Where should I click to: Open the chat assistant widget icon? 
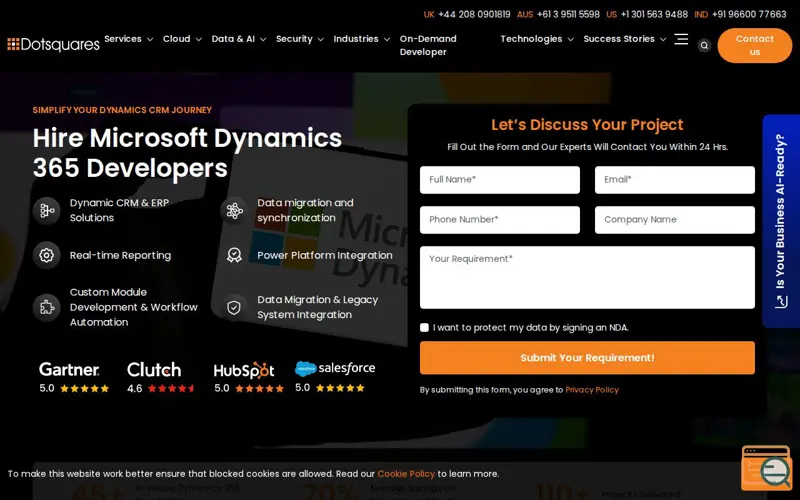click(x=767, y=468)
